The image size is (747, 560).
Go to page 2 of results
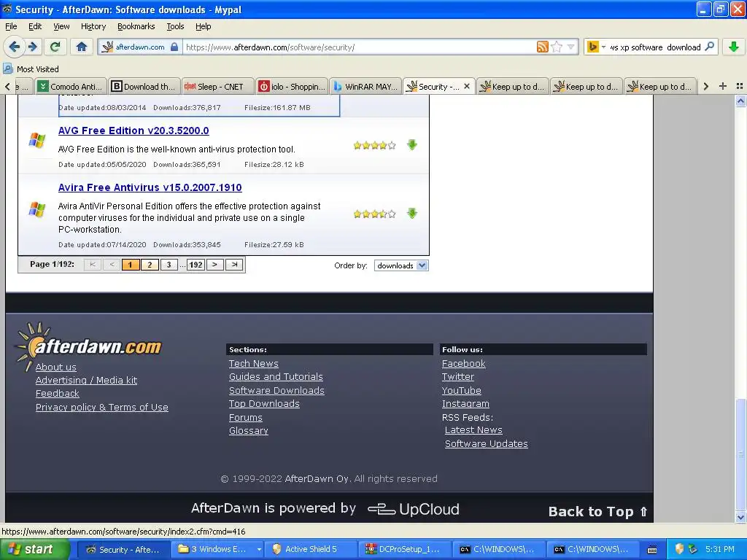[x=150, y=265]
